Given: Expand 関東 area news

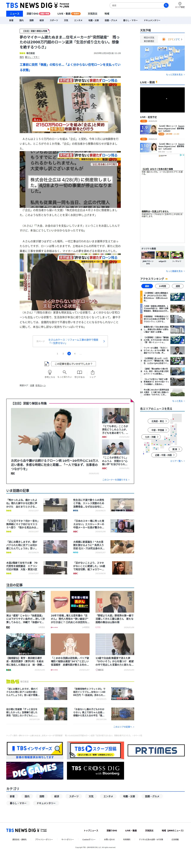Looking at the screenshot, I should click(176, 449).
